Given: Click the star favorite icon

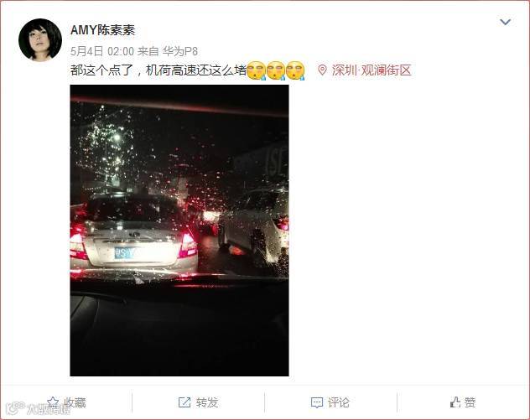Looking at the screenshot, I should (54, 402).
